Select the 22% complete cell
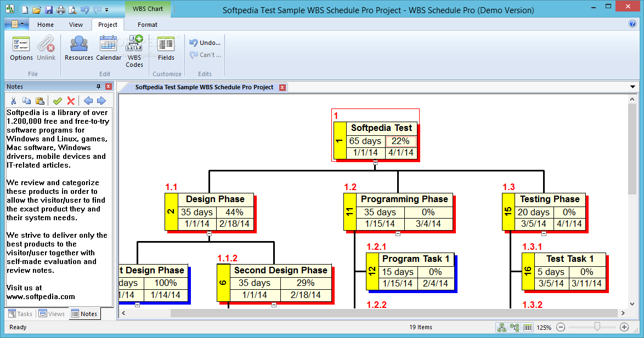The height and width of the screenshot is (338, 644). click(x=401, y=141)
